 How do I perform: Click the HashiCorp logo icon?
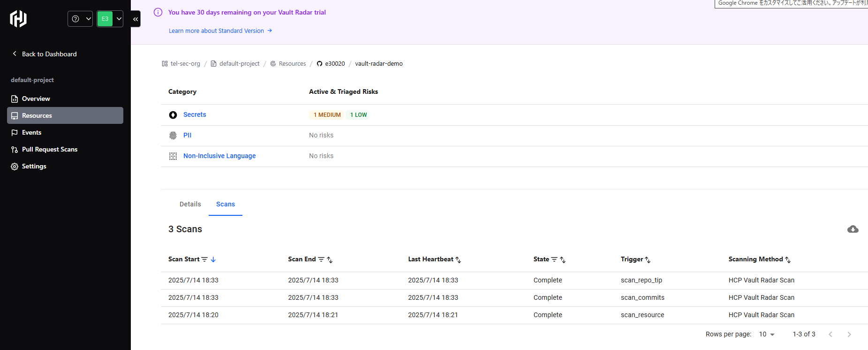tap(18, 19)
